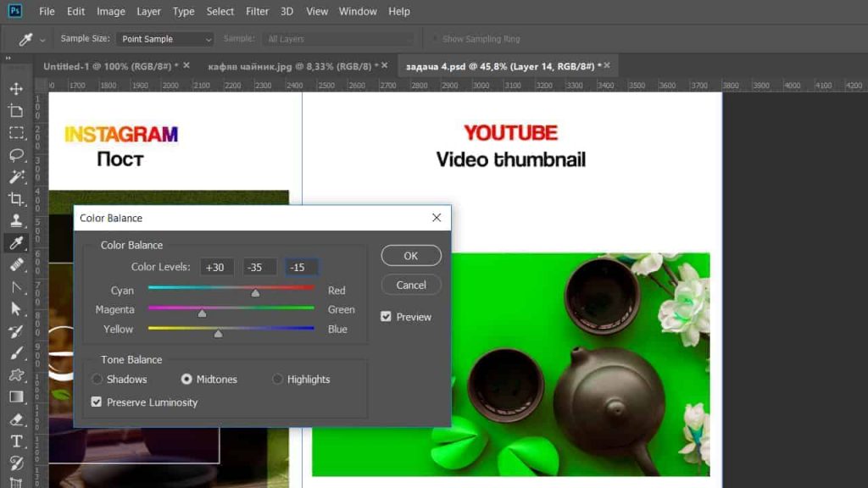Click the Magenta–Green slider handle

pos(202,313)
